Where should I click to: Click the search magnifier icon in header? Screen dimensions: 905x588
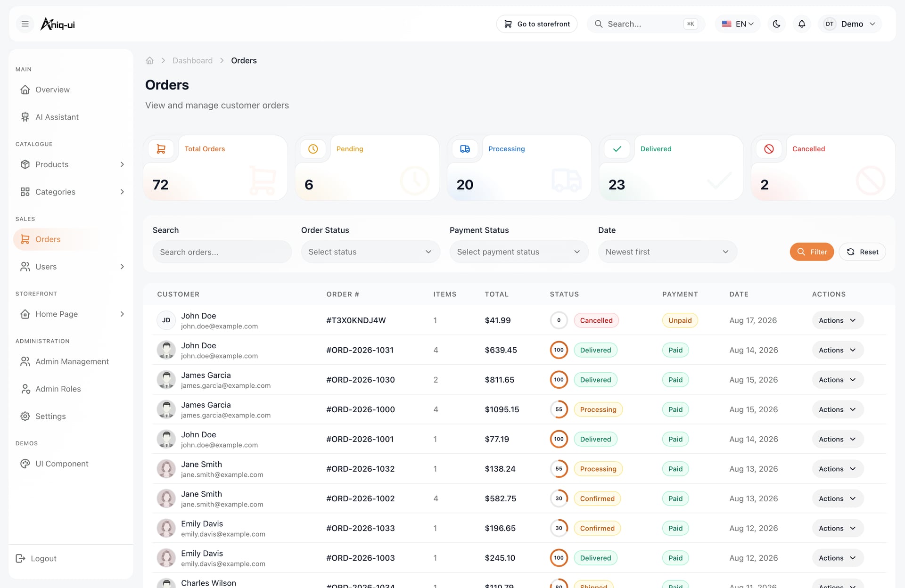coord(598,24)
